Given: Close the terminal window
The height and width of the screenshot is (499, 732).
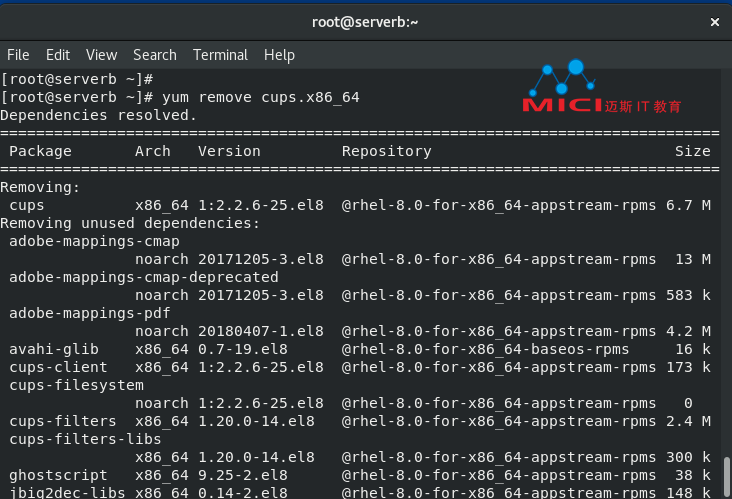Looking at the screenshot, I should 713,21.
